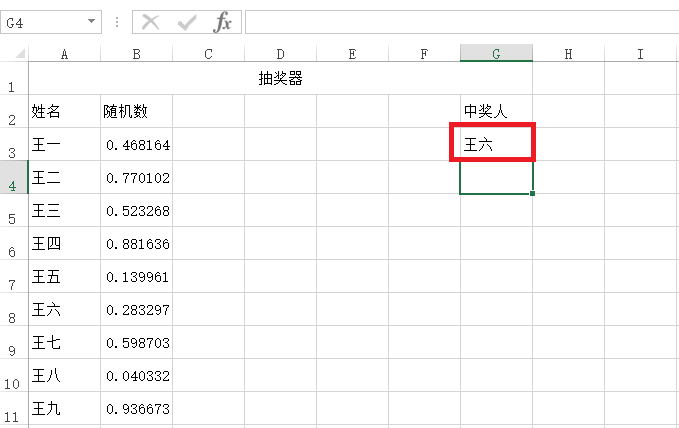Click the fill handle of cell G4
Viewport: 679px width, 428px height.
532,193
